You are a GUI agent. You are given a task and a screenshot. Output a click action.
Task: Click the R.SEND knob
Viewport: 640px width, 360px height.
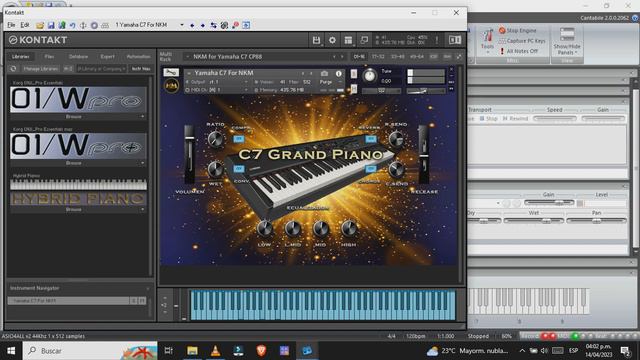pos(396,139)
